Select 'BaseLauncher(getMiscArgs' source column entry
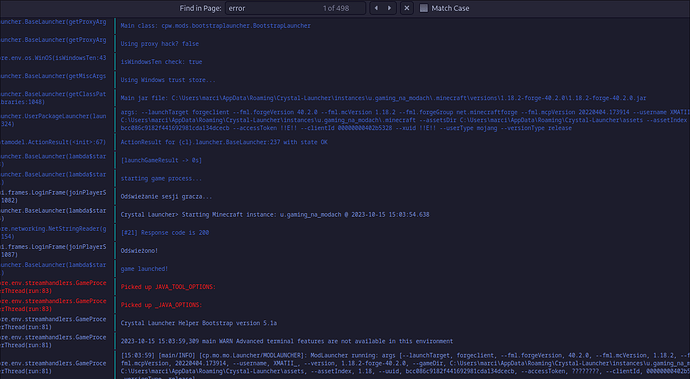The image size is (690, 379). pos(53,76)
